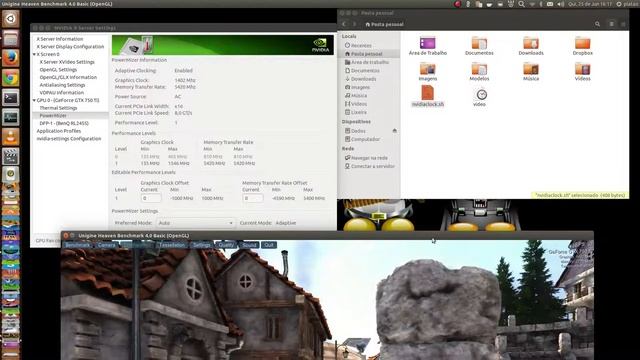Open the volume indicator in top panel
Viewport: 640px width, 360px height.
pos(560,4)
